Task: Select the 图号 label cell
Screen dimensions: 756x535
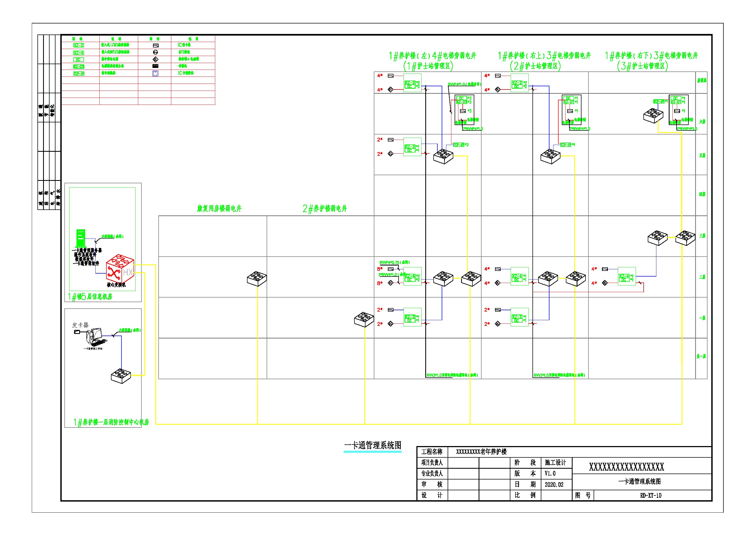Action: pos(583,495)
